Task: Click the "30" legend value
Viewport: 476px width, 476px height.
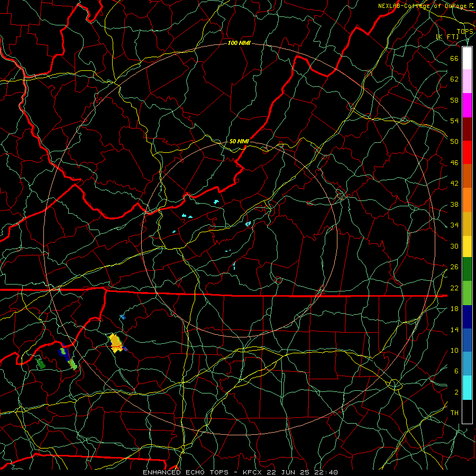Action: pyautogui.click(x=454, y=246)
